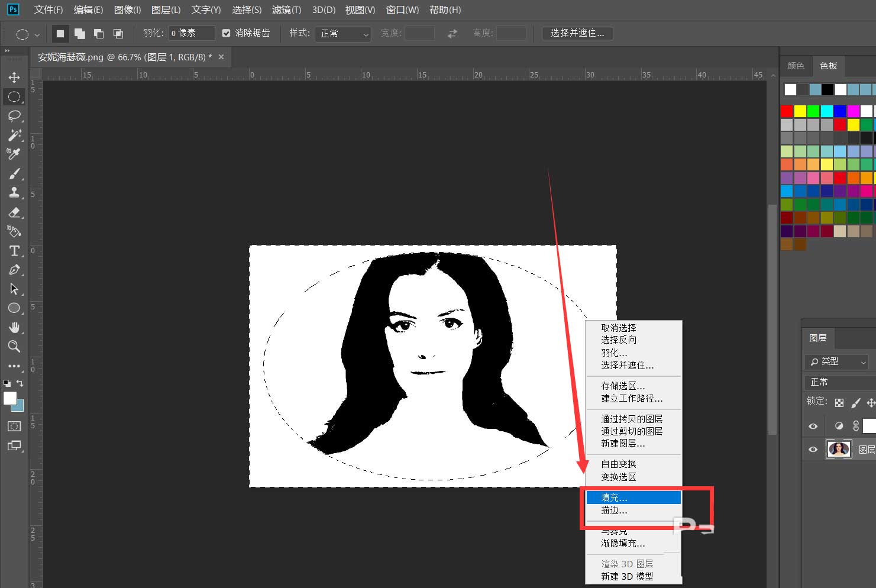This screenshot has width=876, height=588.
Task: Click the Photoshop Ps logo icon
Action: [x=12, y=9]
